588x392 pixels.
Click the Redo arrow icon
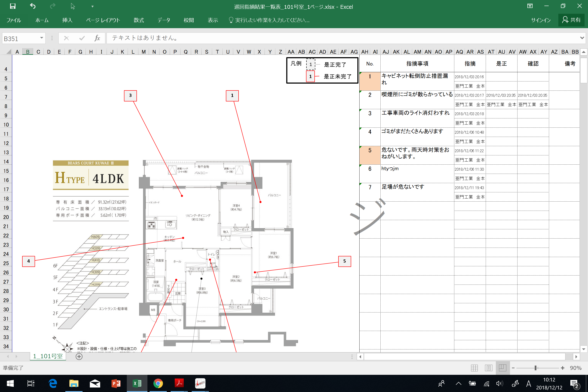[x=52, y=6]
